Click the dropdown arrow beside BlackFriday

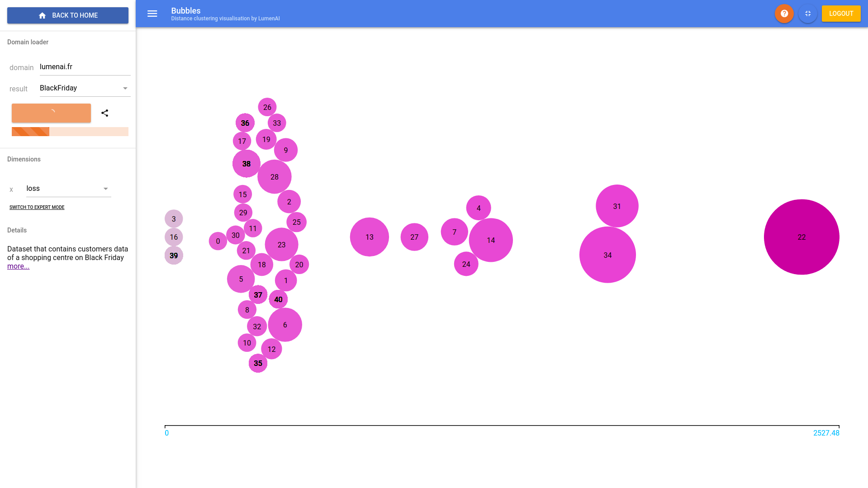[x=125, y=88]
